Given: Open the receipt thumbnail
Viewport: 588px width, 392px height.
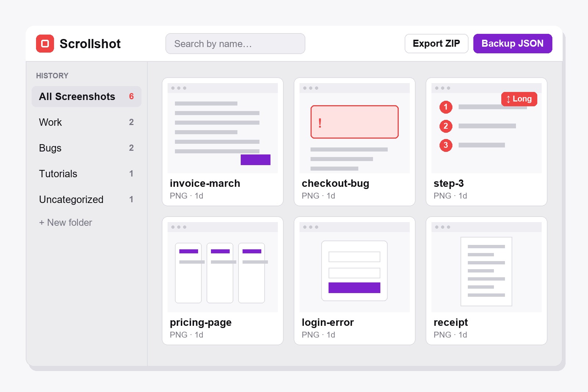Looking at the screenshot, I should 487,267.
